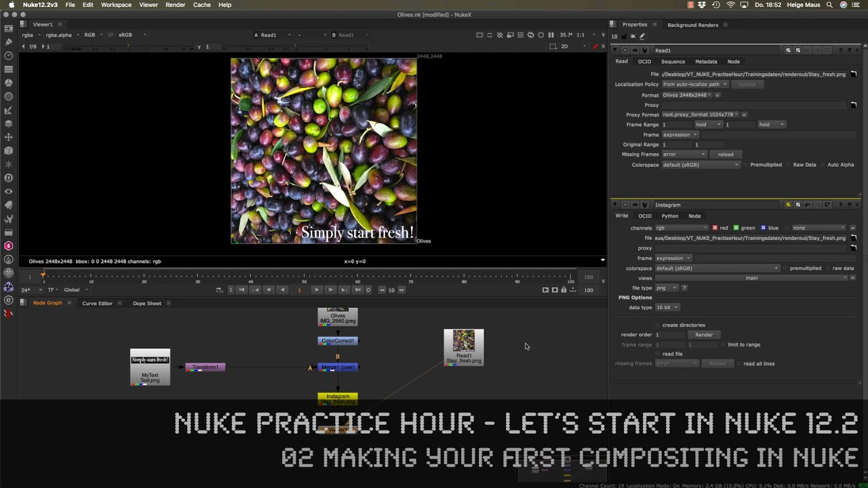Select the Read1 Stay_fresh.png thumbnail node
Image resolution: width=868 pixels, height=488 pixels.
tap(464, 348)
